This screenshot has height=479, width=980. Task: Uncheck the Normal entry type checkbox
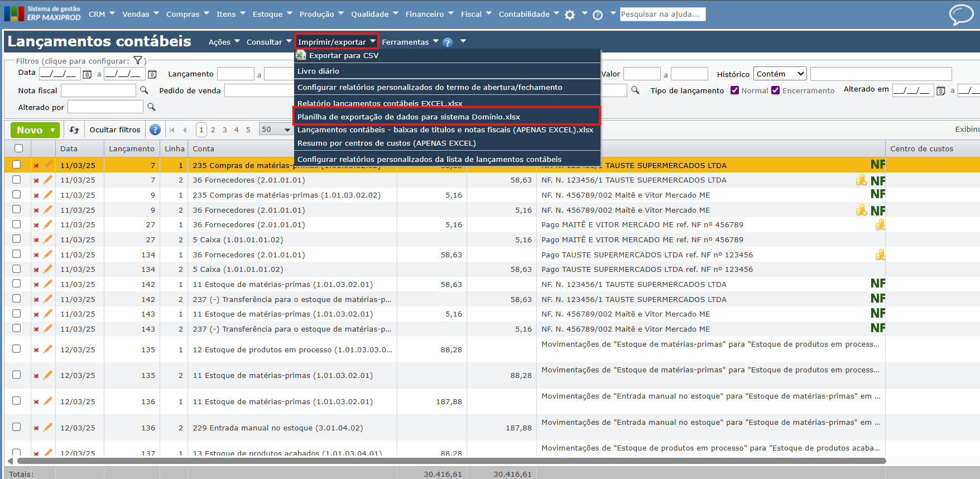coord(734,90)
